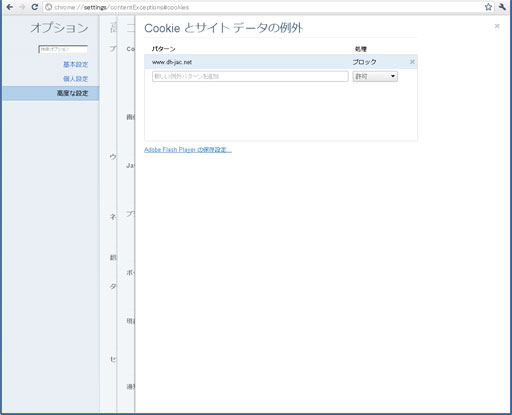
Task: Select the www.db-jac.net pattern row
Action: coord(281,62)
